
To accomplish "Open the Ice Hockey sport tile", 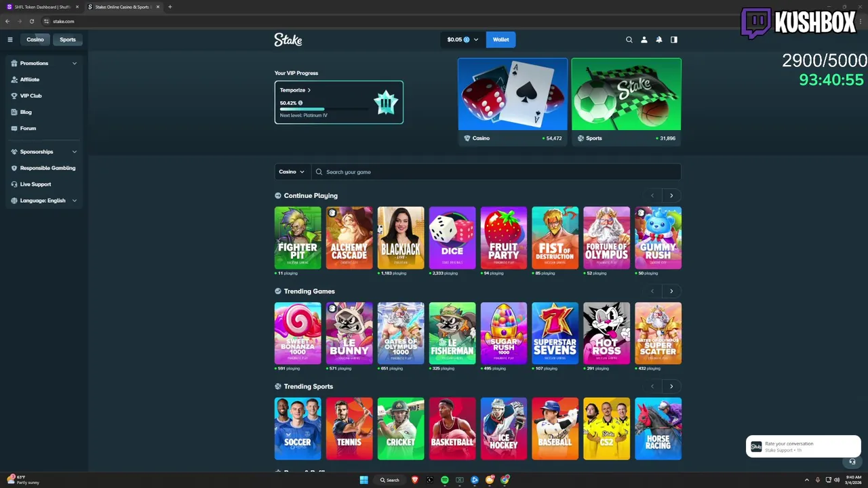I will (504, 429).
